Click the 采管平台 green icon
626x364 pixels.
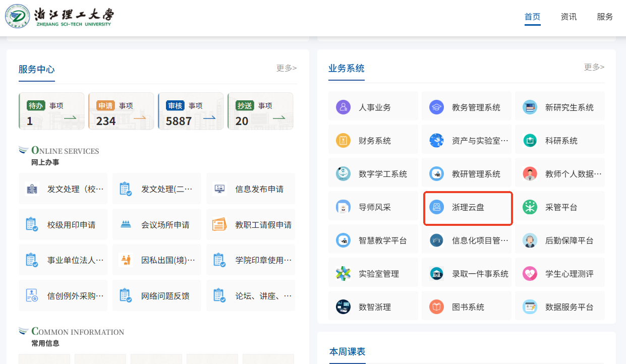pos(530,207)
